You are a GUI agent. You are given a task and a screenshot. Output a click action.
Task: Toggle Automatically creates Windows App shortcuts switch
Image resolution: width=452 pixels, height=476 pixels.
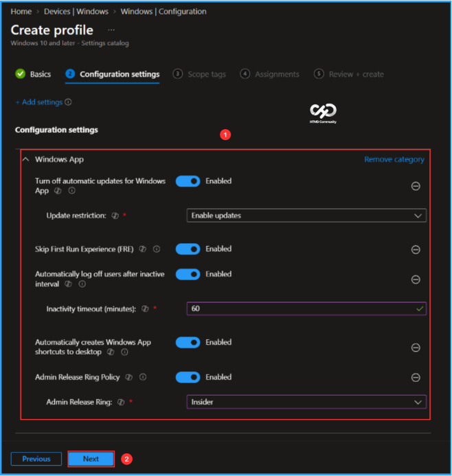point(188,343)
